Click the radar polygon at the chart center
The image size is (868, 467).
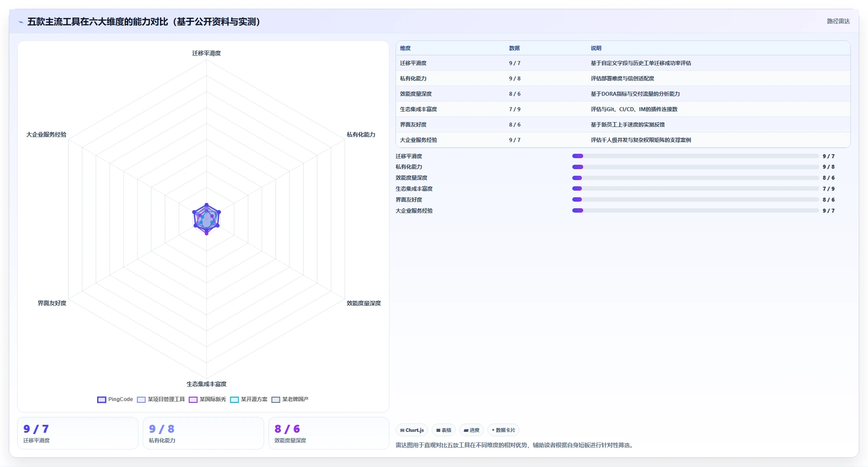coord(207,219)
